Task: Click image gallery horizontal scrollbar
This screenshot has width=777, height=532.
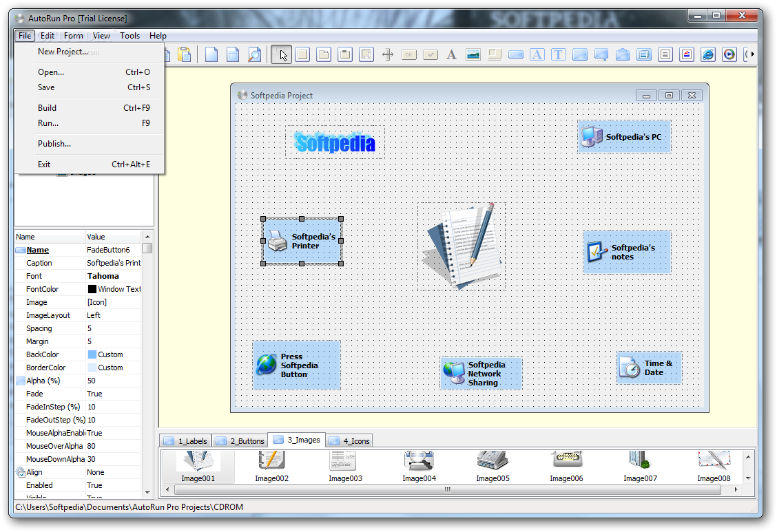Action: 448,489
